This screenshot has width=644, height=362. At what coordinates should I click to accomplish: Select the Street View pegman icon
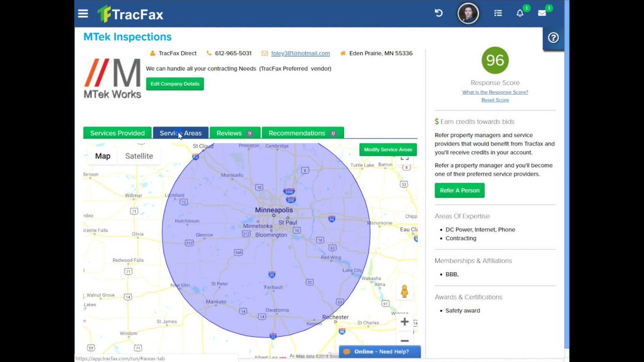click(x=405, y=291)
